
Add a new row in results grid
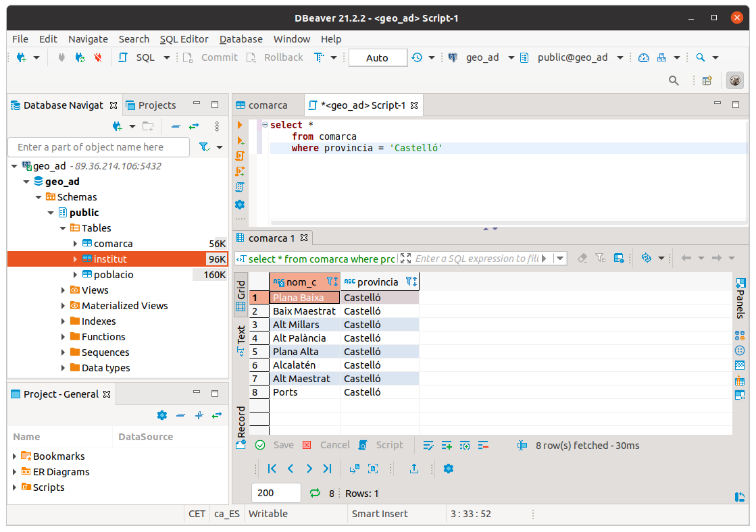coord(447,446)
